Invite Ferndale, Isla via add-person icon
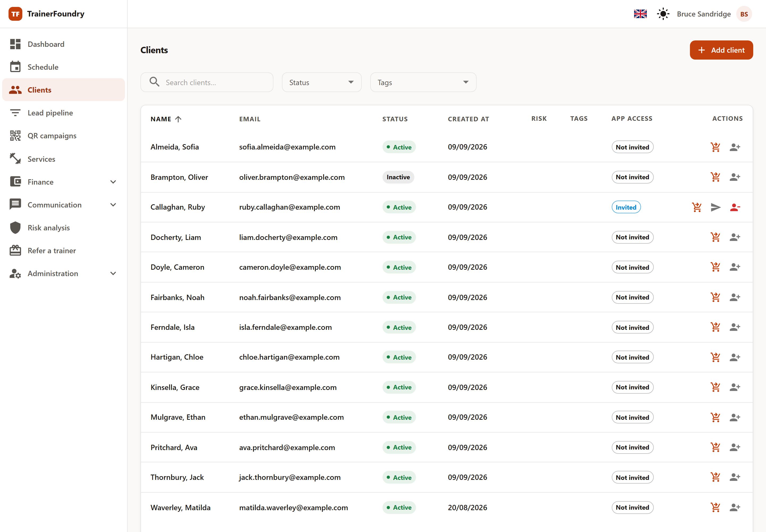Screen dimensions: 766x532 (x=735, y=327)
